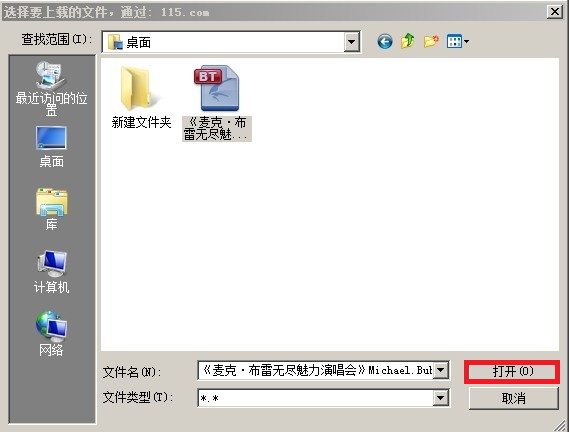Click in the 文件类型 *.* field

tap(316, 398)
